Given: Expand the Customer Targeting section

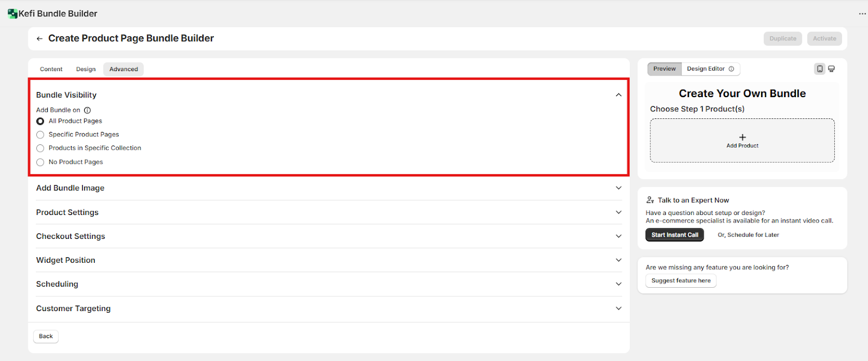Looking at the screenshot, I should tap(618, 308).
